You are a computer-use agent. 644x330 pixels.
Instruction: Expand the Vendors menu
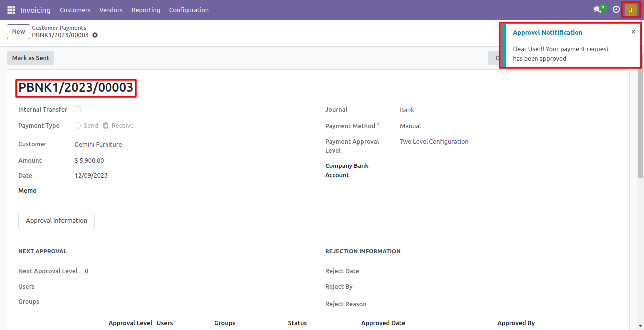111,10
